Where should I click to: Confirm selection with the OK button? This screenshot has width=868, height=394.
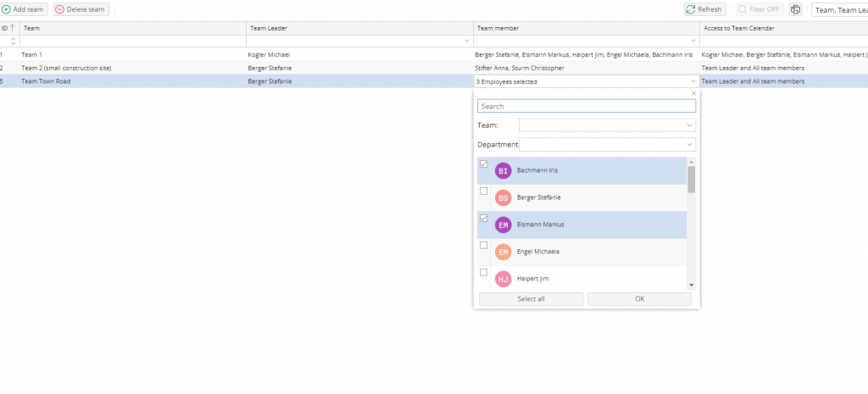(x=639, y=299)
